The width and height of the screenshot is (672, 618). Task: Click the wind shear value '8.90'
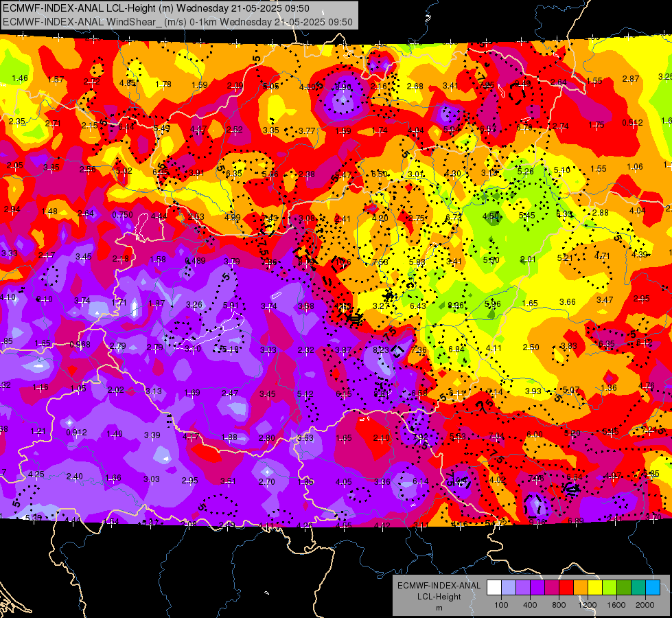tap(343, 87)
